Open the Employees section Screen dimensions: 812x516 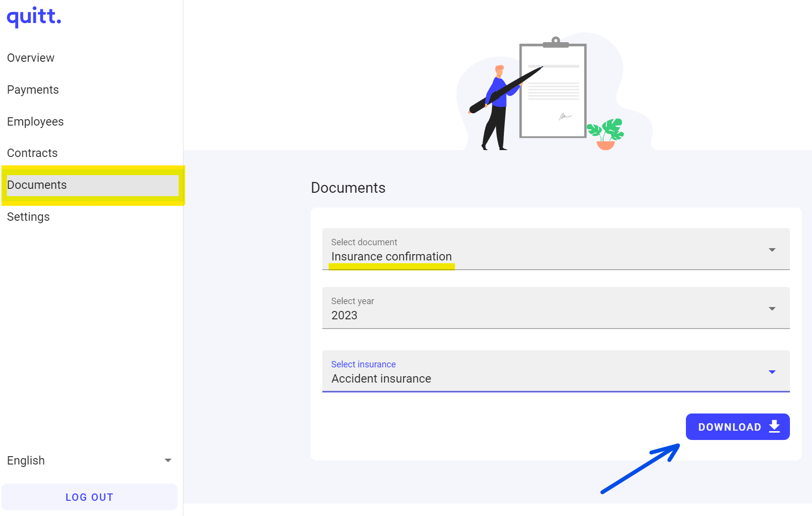pyautogui.click(x=35, y=122)
